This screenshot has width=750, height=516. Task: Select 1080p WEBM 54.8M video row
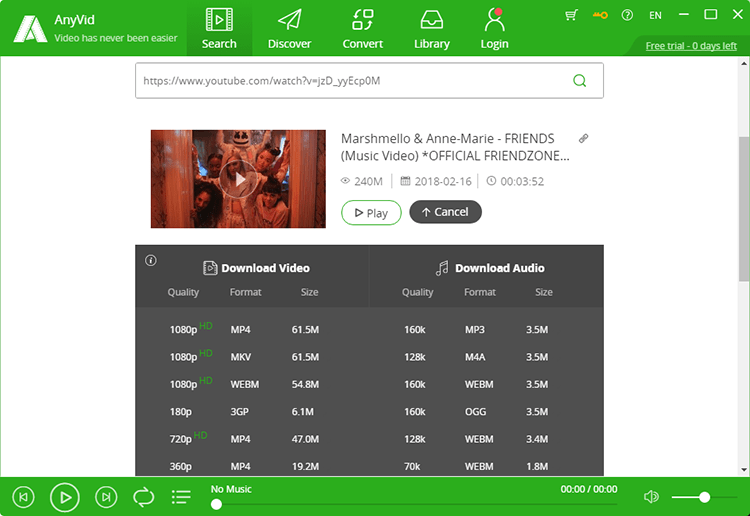tap(252, 384)
